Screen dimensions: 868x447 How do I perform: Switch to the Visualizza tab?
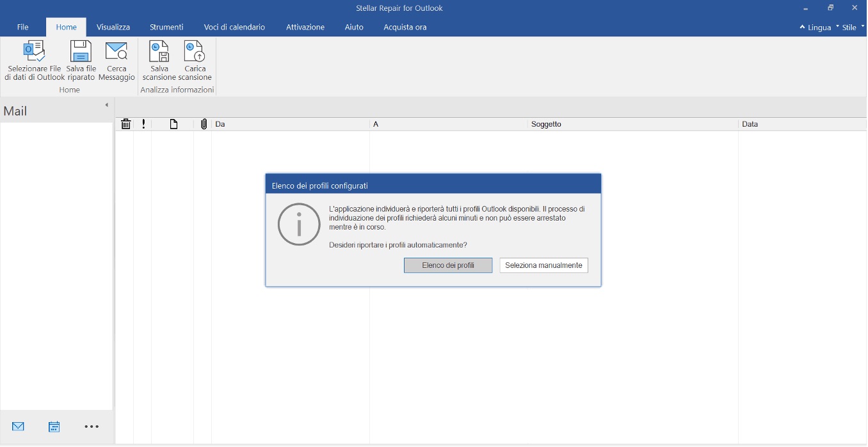113,27
